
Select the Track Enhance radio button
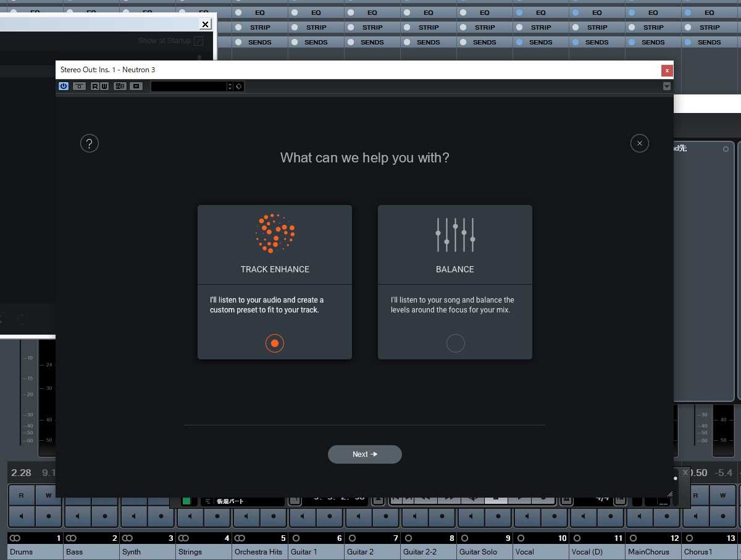coord(275,343)
